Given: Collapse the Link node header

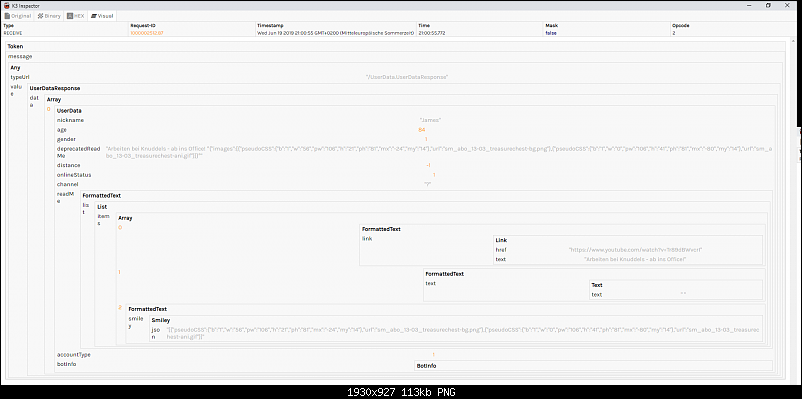Looking at the screenshot, I should [501, 240].
